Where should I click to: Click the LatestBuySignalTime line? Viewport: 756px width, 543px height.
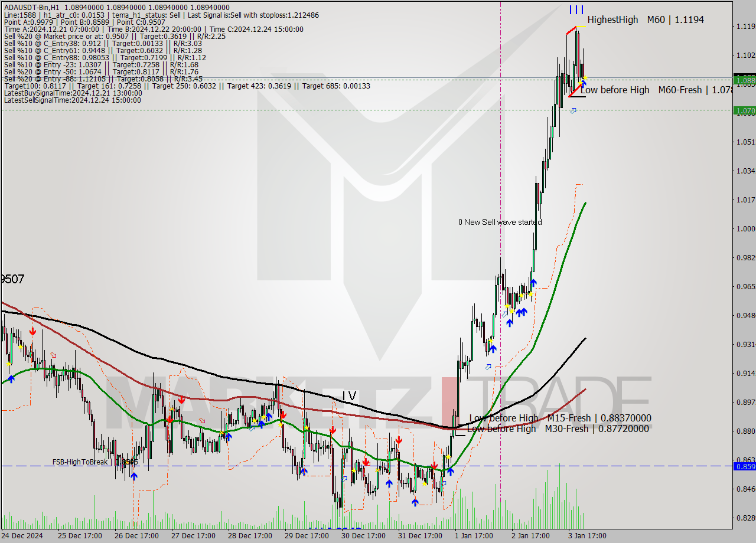coord(73,93)
